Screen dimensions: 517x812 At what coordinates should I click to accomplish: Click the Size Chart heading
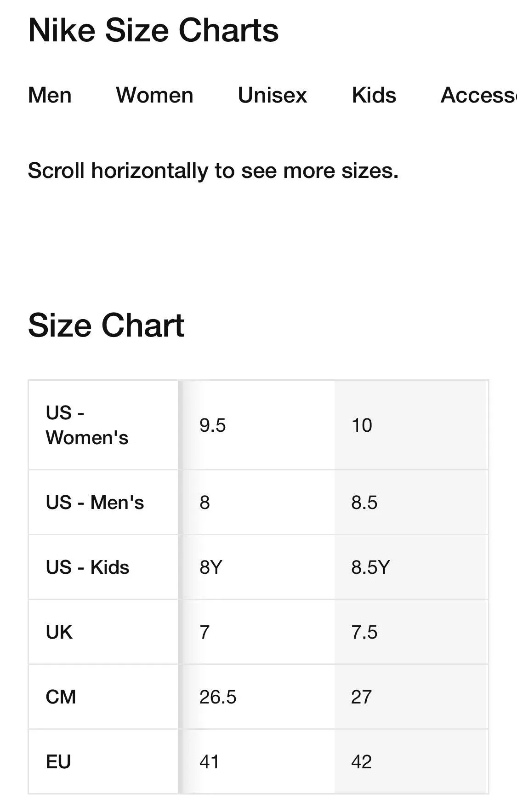(106, 325)
